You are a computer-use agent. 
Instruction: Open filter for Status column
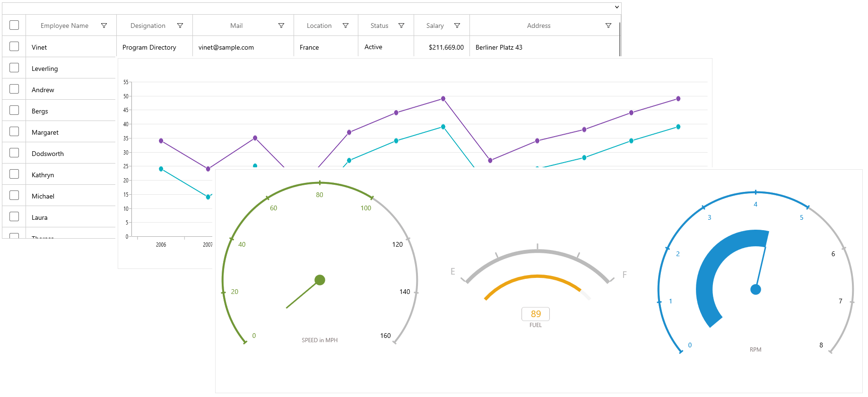401,26
